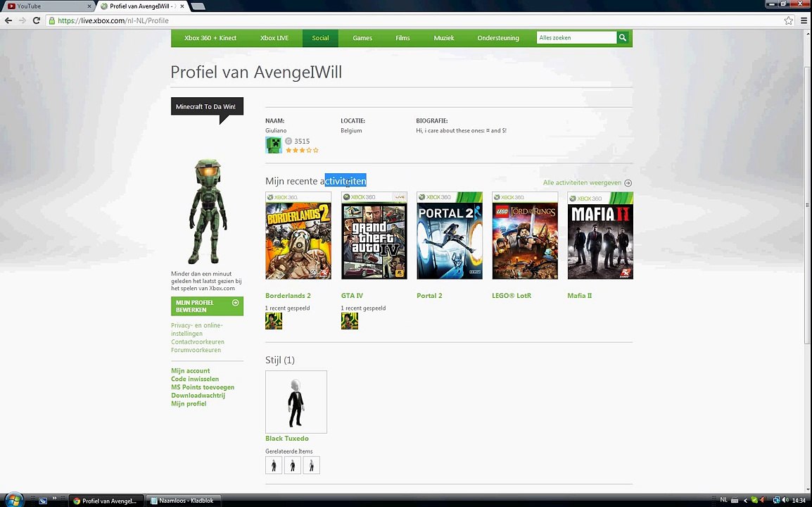Viewport: 812px width, 507px height.
Task: Open the Portal 2 title link
Action: point(429,296)
